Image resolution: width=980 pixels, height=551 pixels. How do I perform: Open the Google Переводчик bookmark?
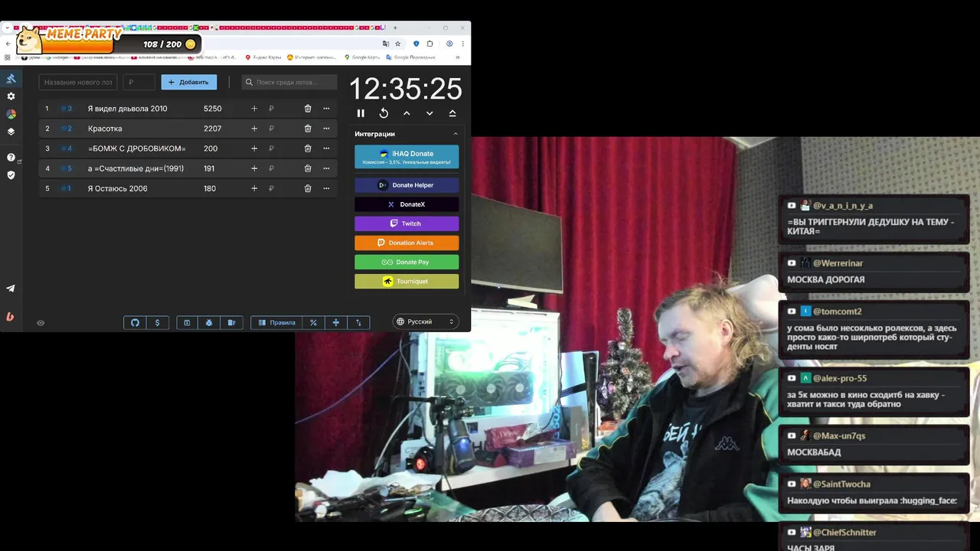click(x=411, y=57)
